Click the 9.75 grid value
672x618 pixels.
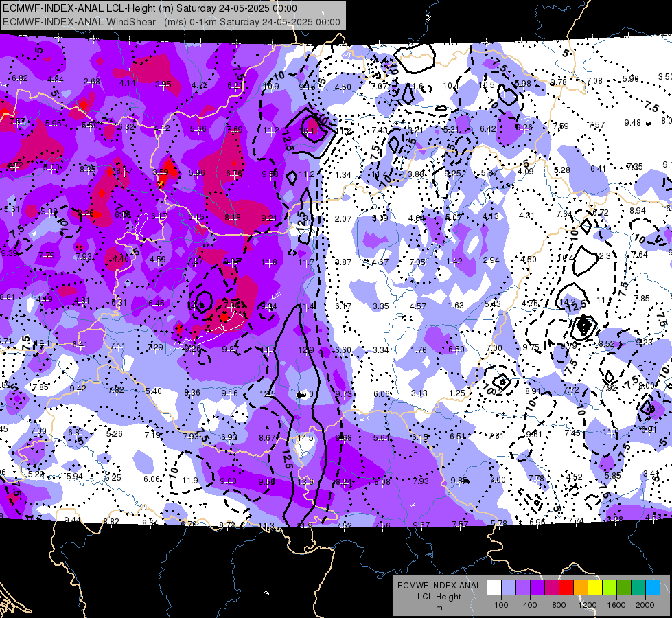pyautogui.click(x=531, y=347)
